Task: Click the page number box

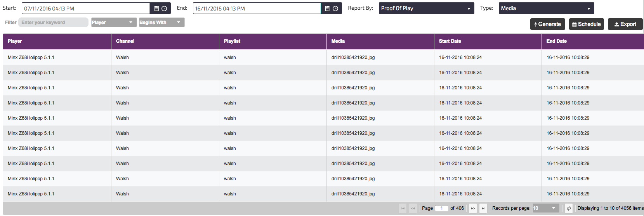Action: [441, 208]
